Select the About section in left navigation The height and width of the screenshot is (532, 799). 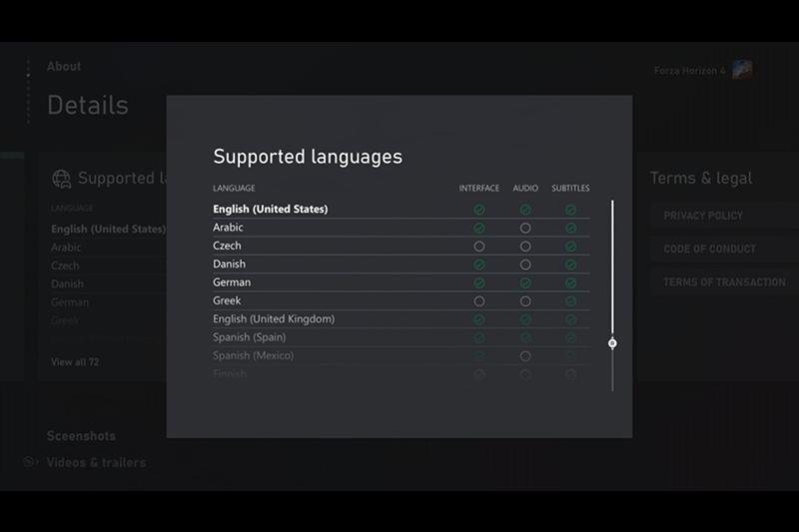tap(64, 67)
